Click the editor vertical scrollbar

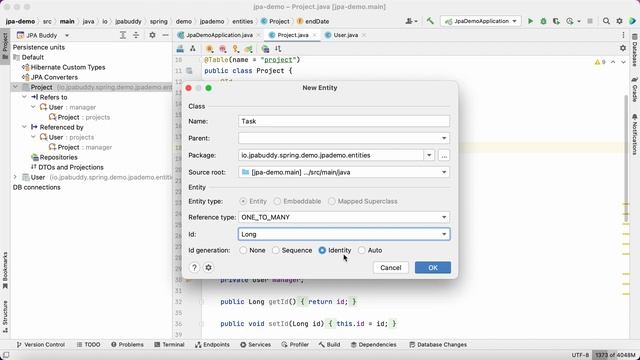pos(626,158)
